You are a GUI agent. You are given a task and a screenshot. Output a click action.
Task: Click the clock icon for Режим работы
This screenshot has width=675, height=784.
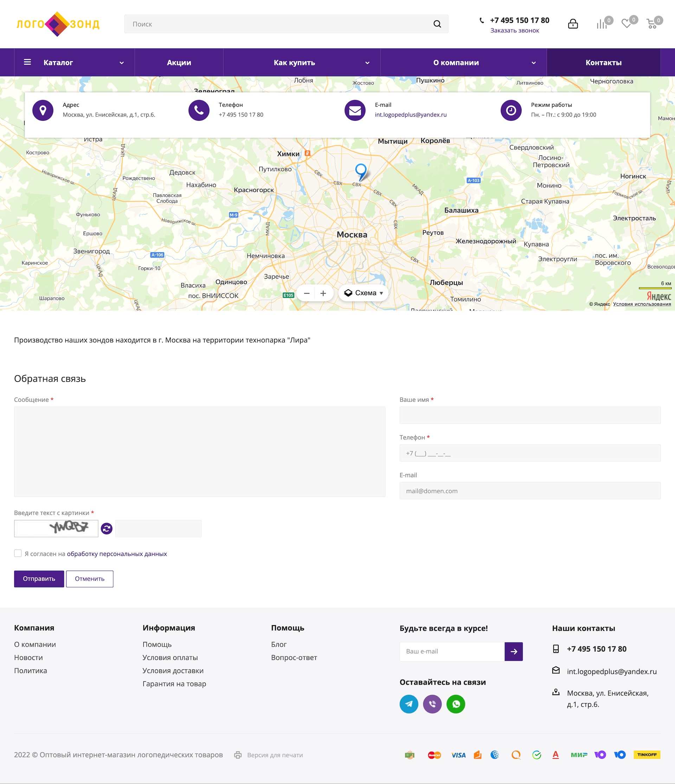(x=511, y=110)
